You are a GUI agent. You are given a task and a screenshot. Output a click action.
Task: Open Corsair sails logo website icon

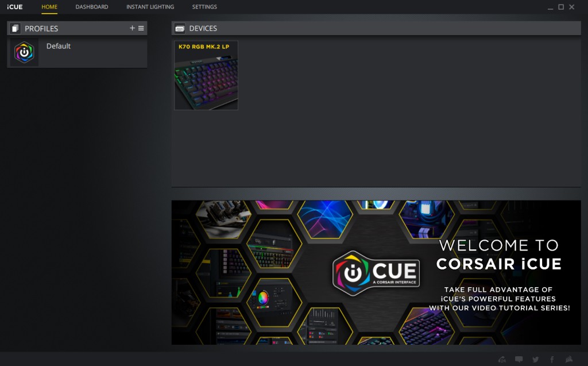coord(569,359)
